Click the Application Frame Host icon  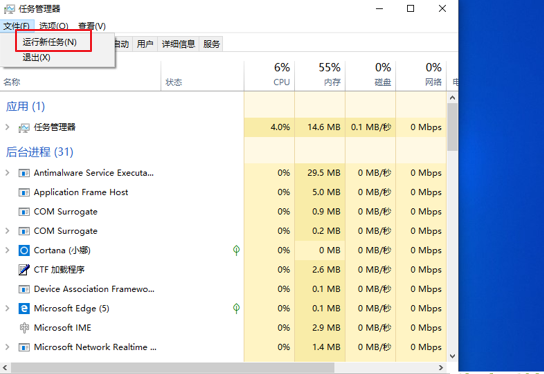24,192
